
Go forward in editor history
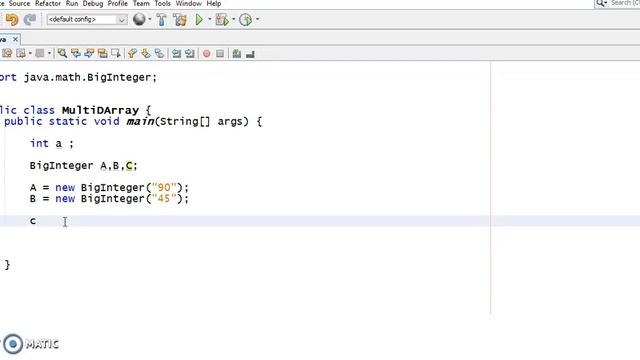40,53
